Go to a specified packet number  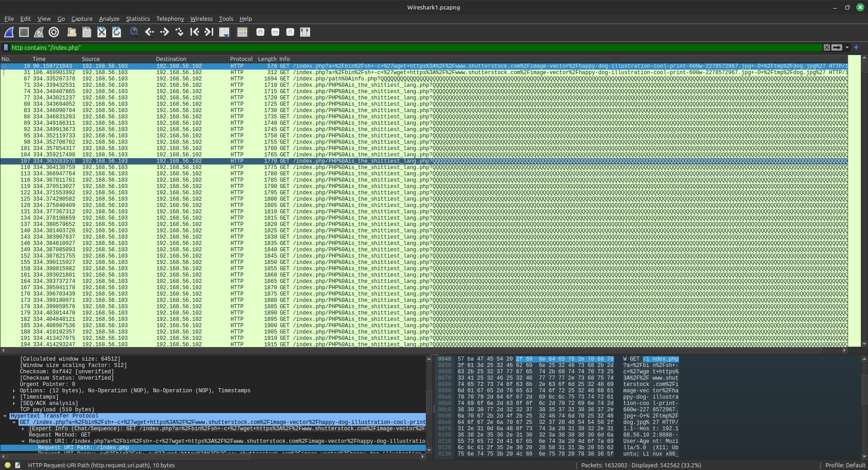179,32
